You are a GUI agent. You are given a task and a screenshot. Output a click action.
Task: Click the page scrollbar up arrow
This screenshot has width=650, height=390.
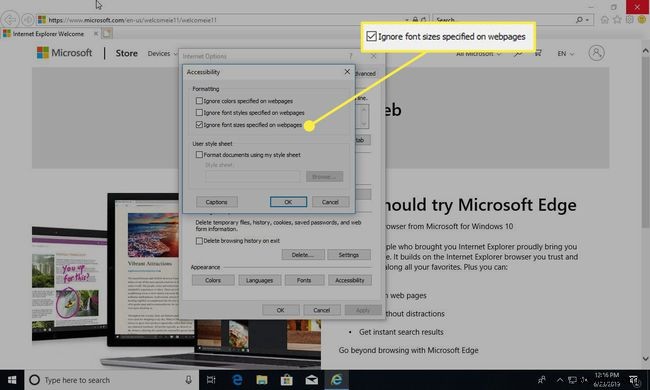pyautogui.click(x=645, y=51)
